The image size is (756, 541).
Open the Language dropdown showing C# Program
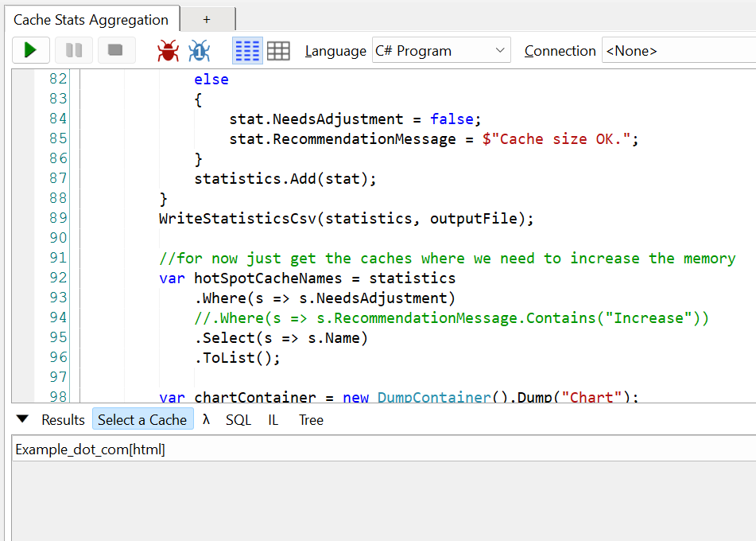tap(441, 50)
